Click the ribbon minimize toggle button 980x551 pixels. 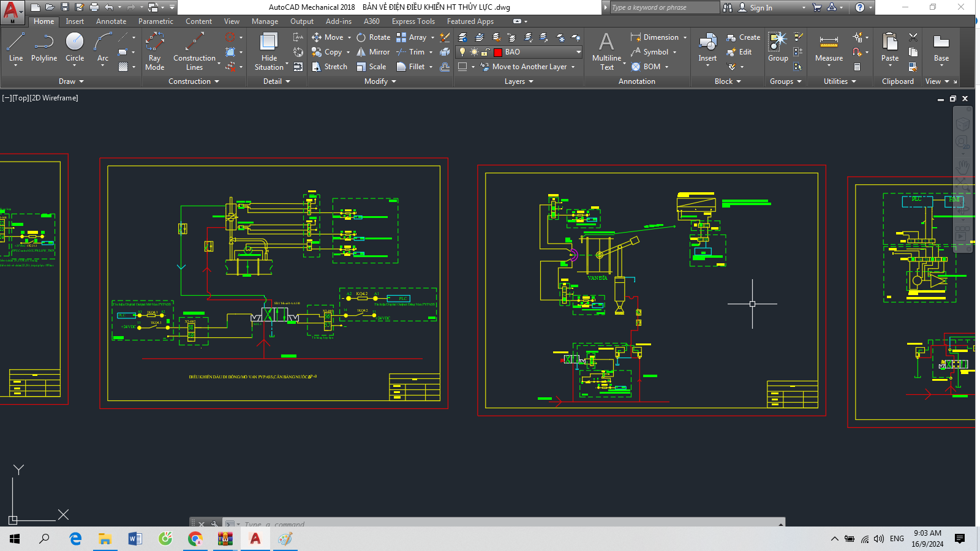(518, 21)
